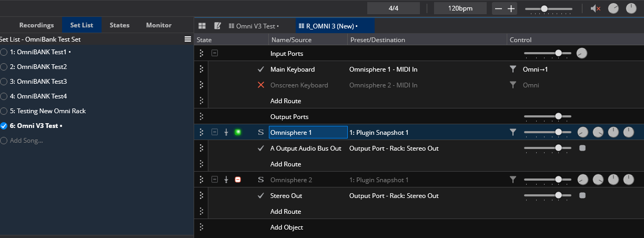Open the Omni→1 control on Main Keyboard
The height and width of the screenshot is (238, 644).
pos(536,69)
